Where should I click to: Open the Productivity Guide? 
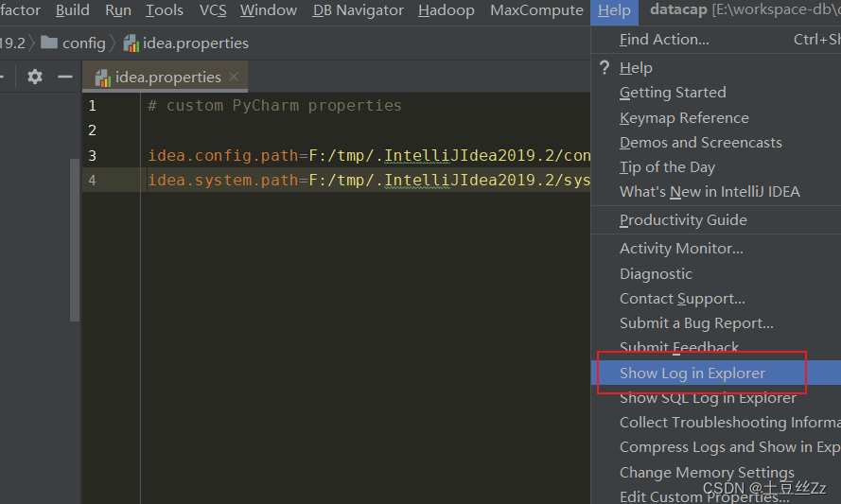tap(716, 219)
